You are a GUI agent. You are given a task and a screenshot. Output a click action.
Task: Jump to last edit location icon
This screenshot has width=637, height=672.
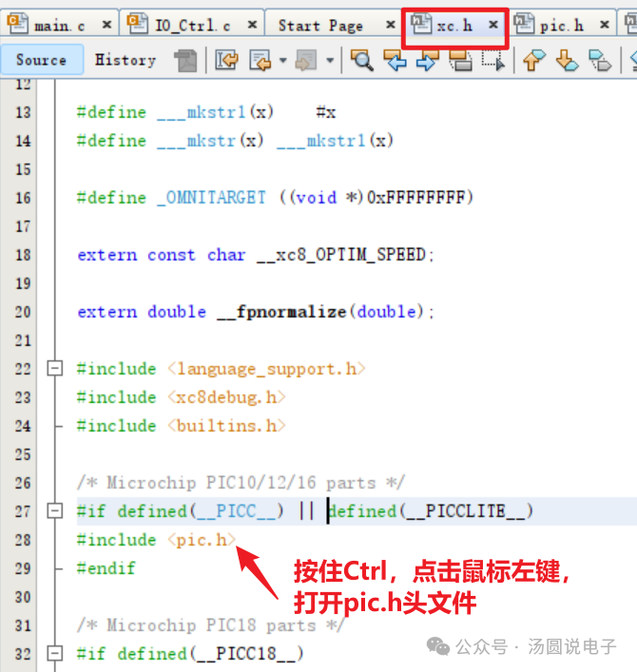click(x=227, y=60)
